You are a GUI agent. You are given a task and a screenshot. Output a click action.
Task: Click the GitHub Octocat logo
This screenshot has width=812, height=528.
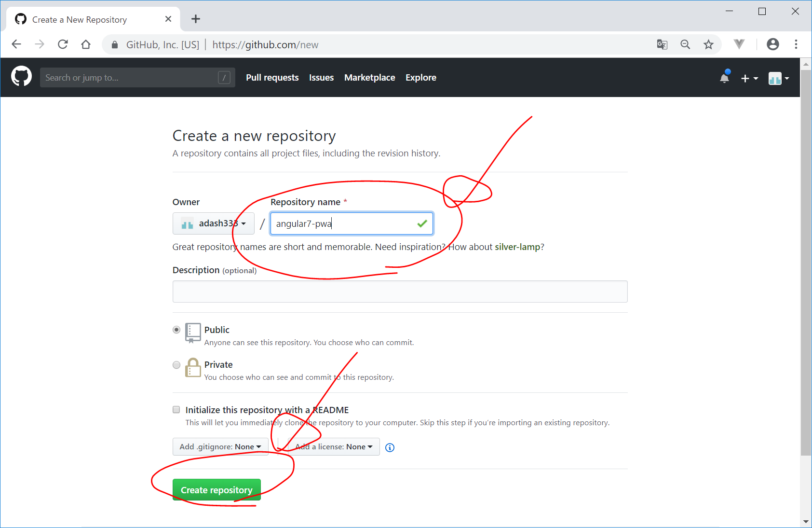(x=21, y=77)
